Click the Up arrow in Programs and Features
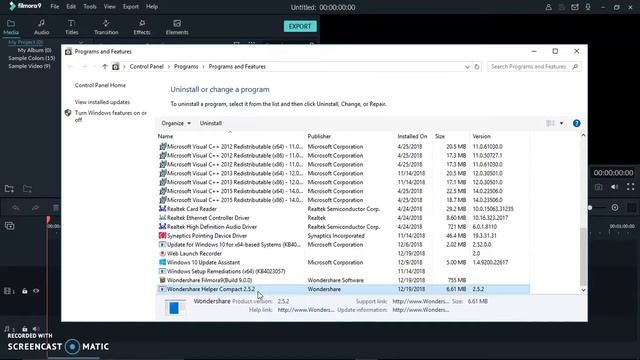 point(105,67)
